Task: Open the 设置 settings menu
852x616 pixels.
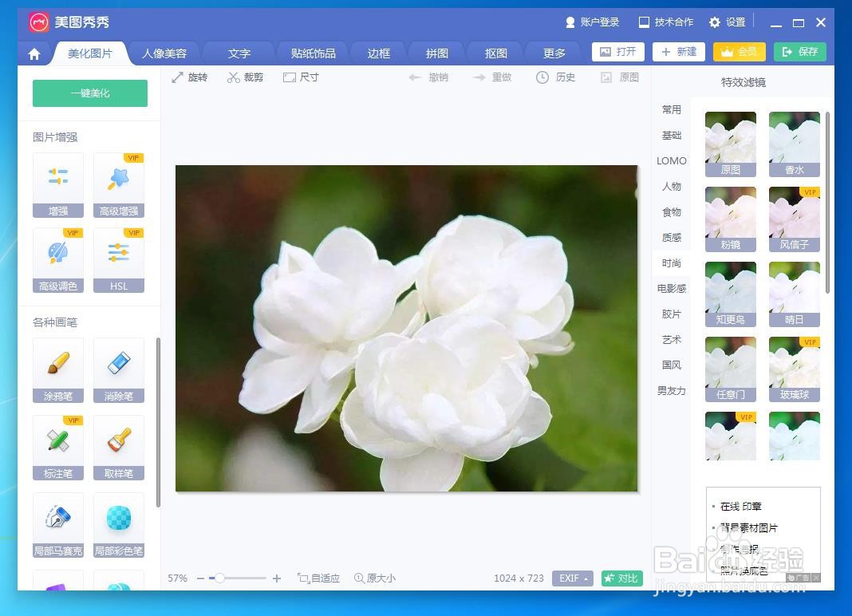Action: point(728,22)
